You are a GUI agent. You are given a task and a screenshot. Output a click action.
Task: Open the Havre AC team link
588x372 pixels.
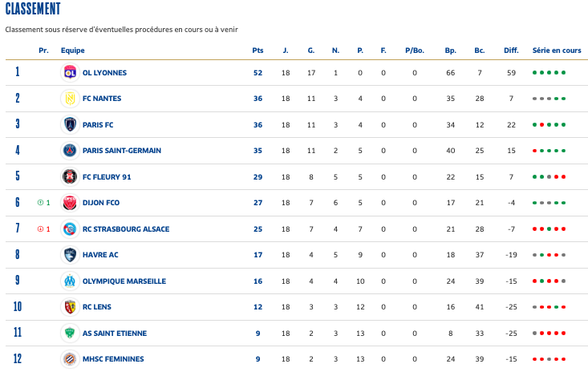100,255
